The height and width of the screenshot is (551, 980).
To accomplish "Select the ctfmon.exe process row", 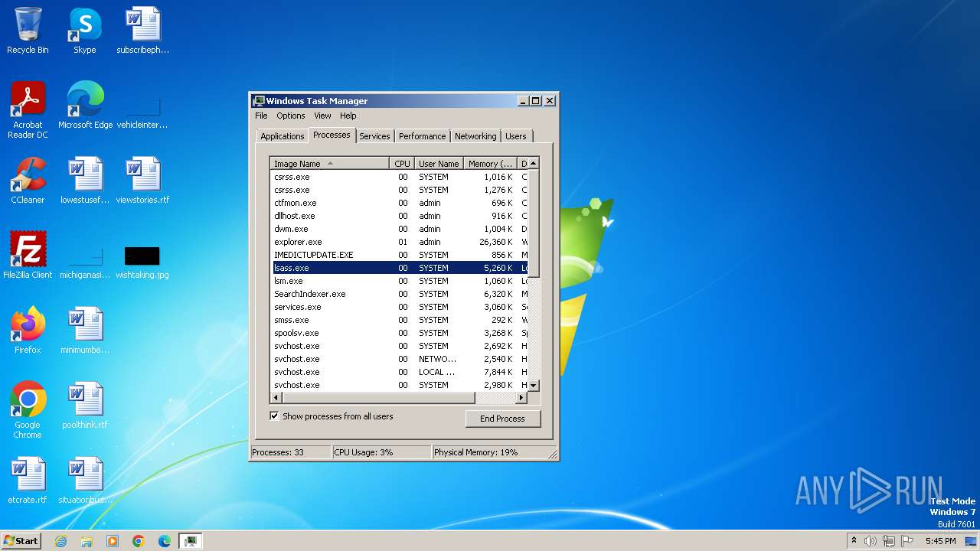I will click(x=399, y=203).
